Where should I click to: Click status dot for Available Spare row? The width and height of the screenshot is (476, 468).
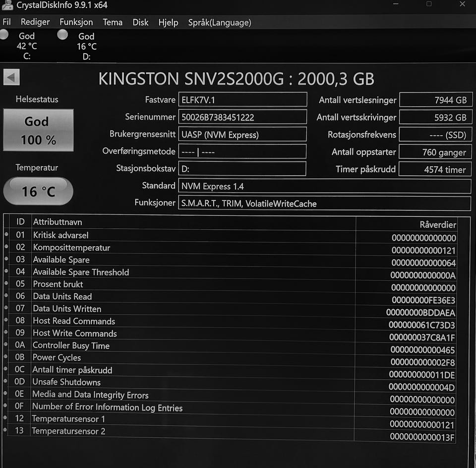tap(6, 259)
